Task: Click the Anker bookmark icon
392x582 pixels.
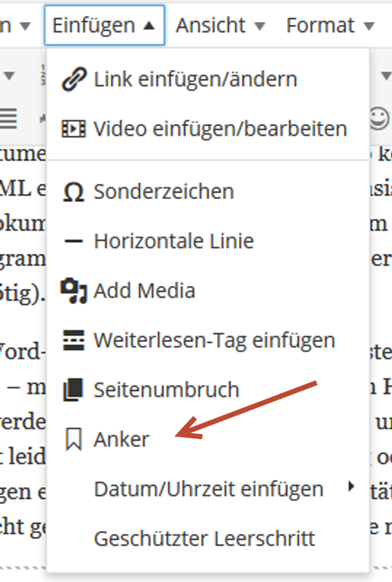Action: (x=74, y=439)
